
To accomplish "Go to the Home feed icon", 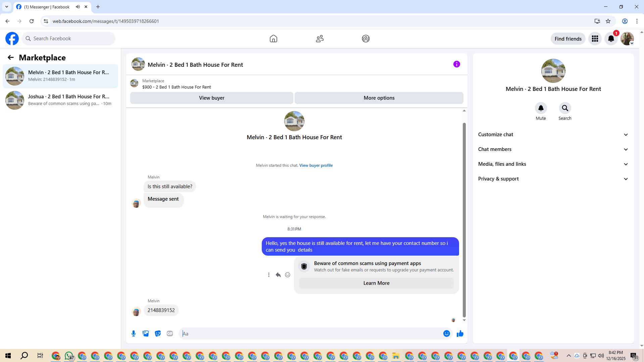I will pyautogui.click(x=274, y=39).
